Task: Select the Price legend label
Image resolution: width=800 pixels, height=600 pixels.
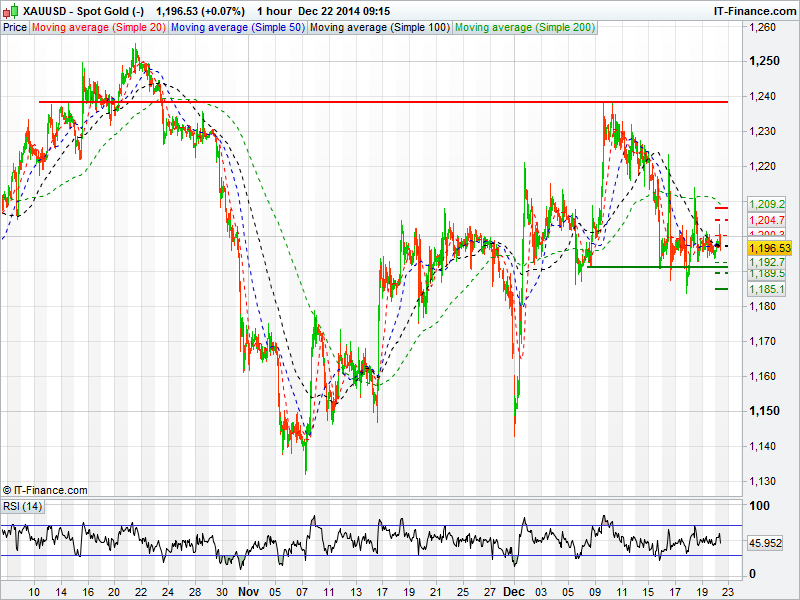Action: [15, 28]
